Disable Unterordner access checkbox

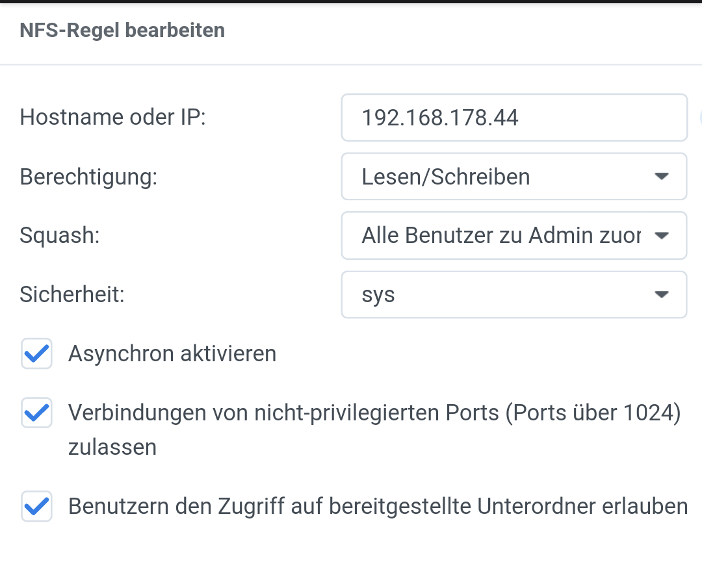click(36, 507)
